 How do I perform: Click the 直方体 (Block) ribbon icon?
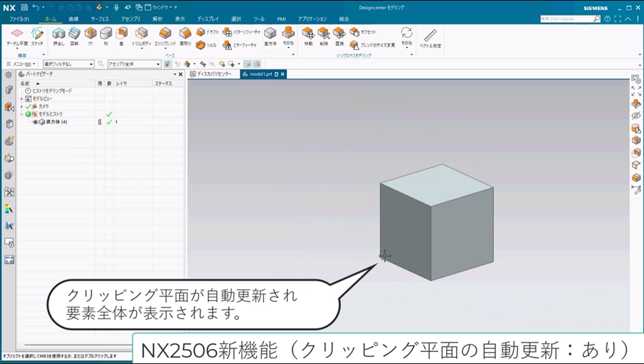tap(270, 34)
